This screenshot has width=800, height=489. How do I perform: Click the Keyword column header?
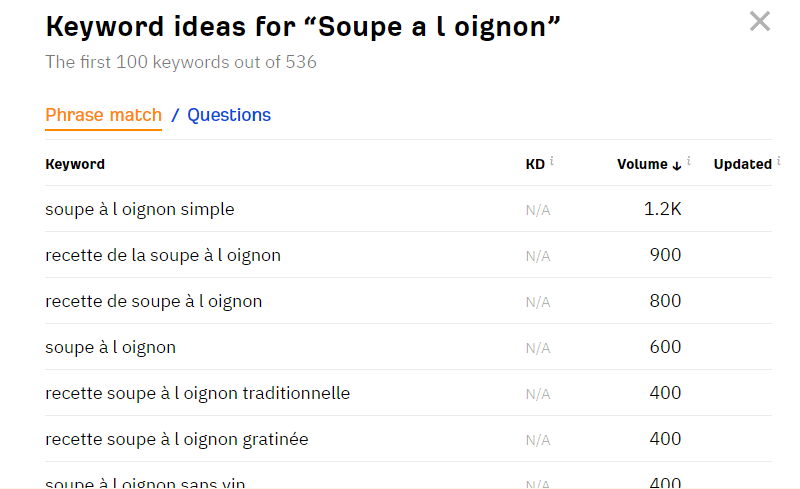coord(75,164)
